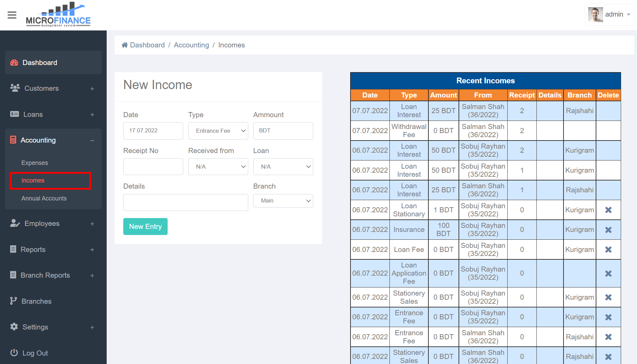
Task: Click the Receipt No input field
Action: [x=153, y=167]
